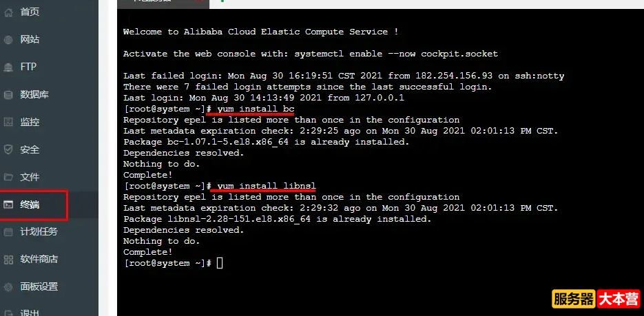This screenshot has height=316, width=644.
Task: Click the database icon for 数据库
Action: [8, 95]
